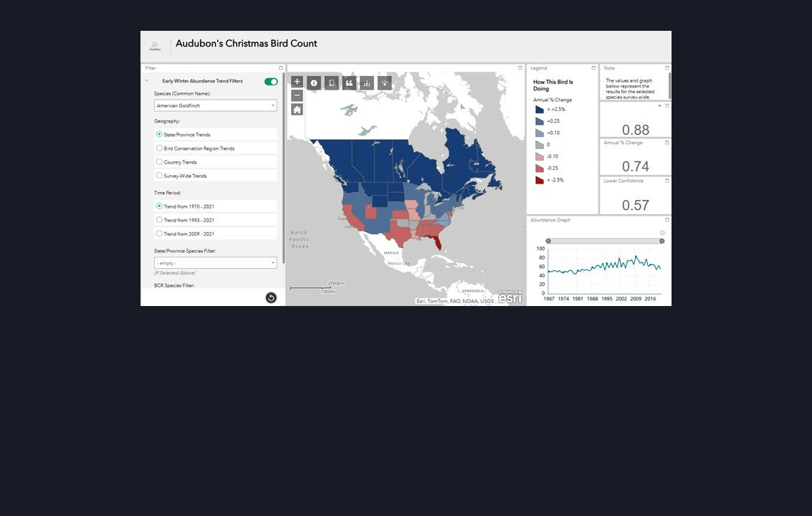Toggle Early Winter Abundance Trend Filters switch
The height and width of the screenshot is (516, 812).
(271, 82)
